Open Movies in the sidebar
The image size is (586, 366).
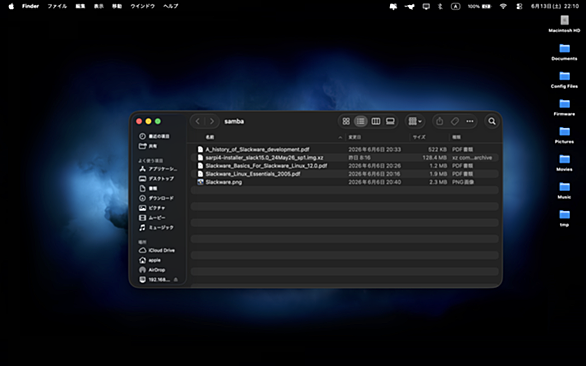(152, 218)
